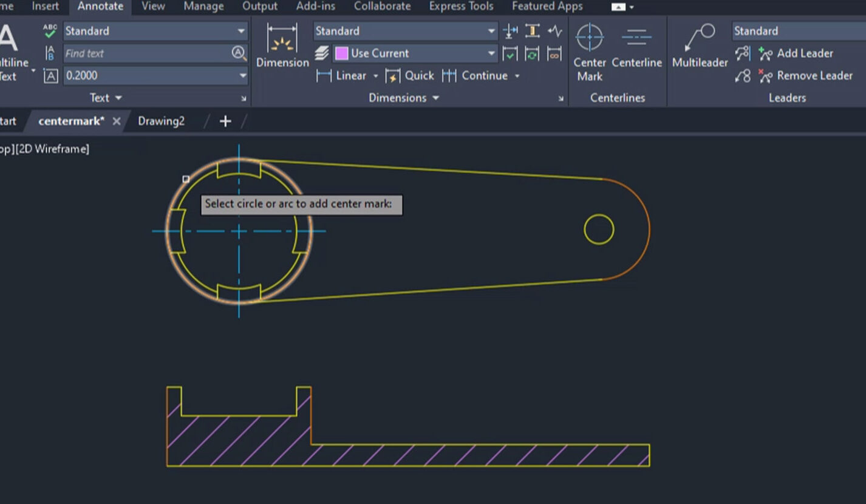Open the Manage ribbon tab
The image size is (866, 504).
click(203, 6)
